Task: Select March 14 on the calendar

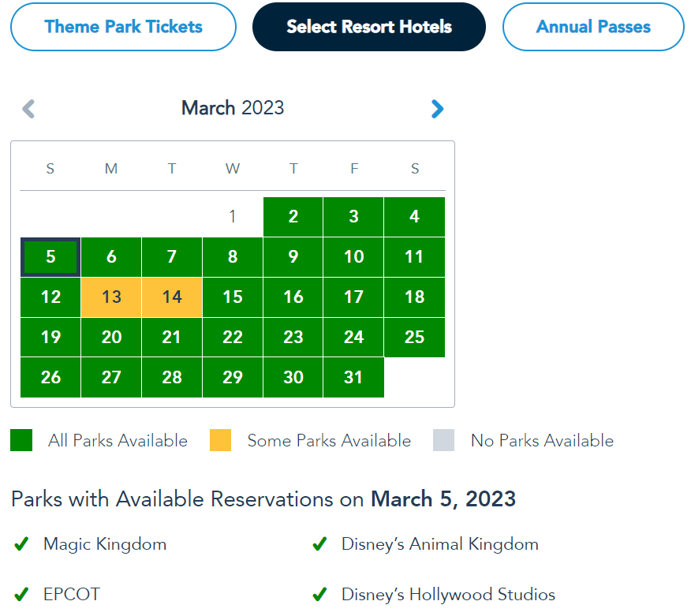Action: click(172, 297)
